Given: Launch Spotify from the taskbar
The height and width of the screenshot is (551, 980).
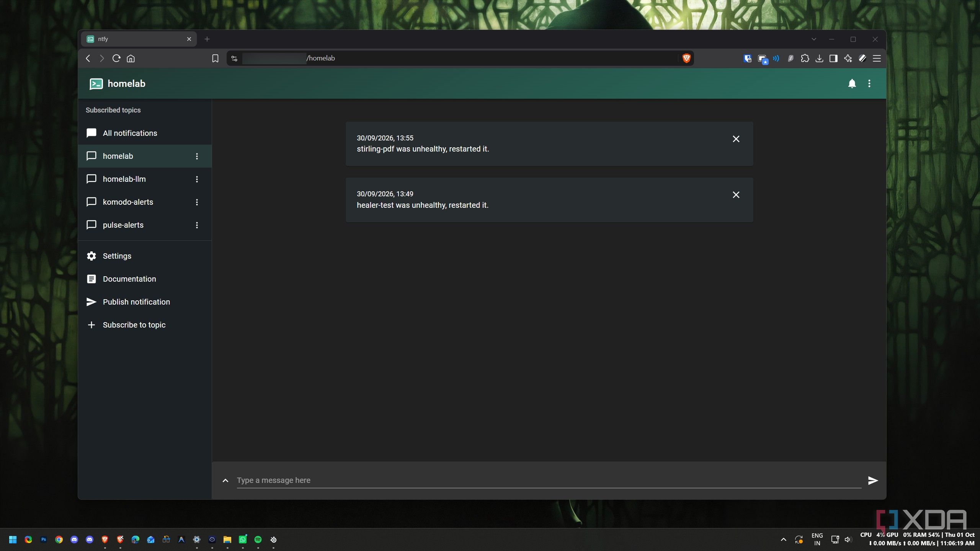Looking at the screenshot, I should pos(258,540).
